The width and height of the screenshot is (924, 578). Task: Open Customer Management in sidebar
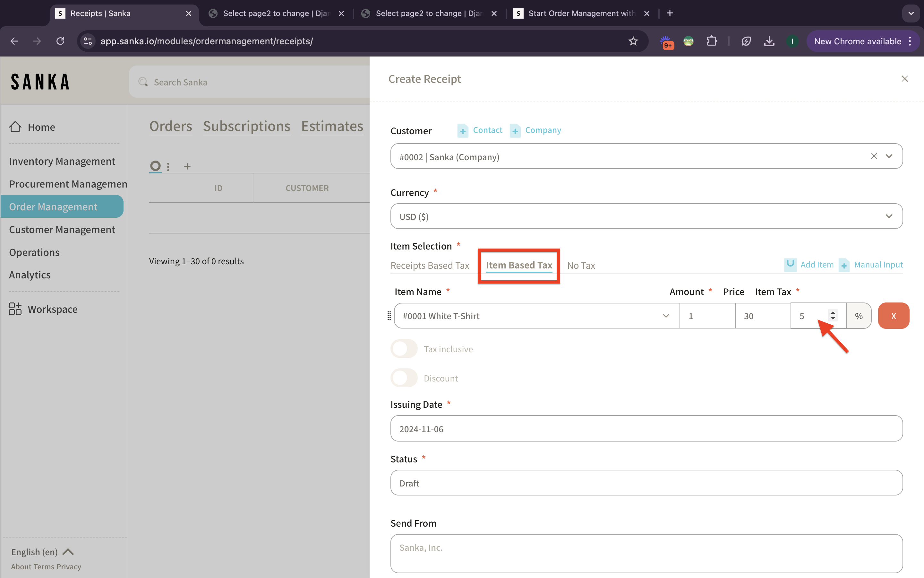coord(62,229)
